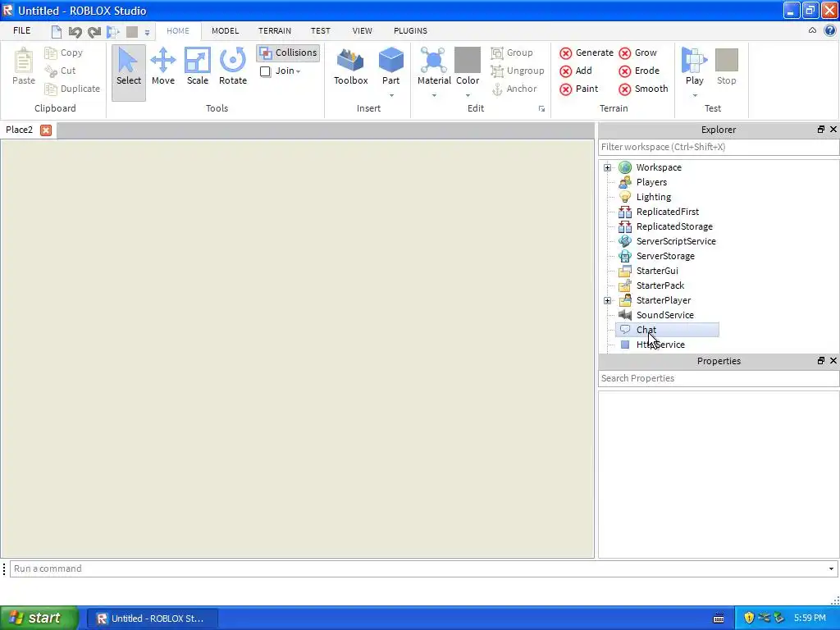Click the Group button
Image resolution: width=840 pixels, height=630 pixels.
pyautogui.click(x=512, y=52)
